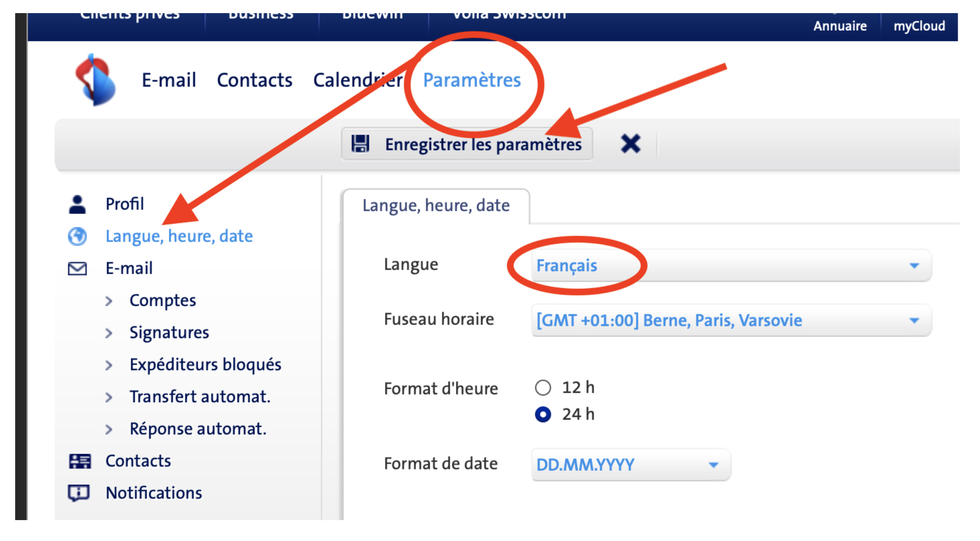980x541 pixels.
Task: Open the Format de date dropdown
Action: click(631, 465)
